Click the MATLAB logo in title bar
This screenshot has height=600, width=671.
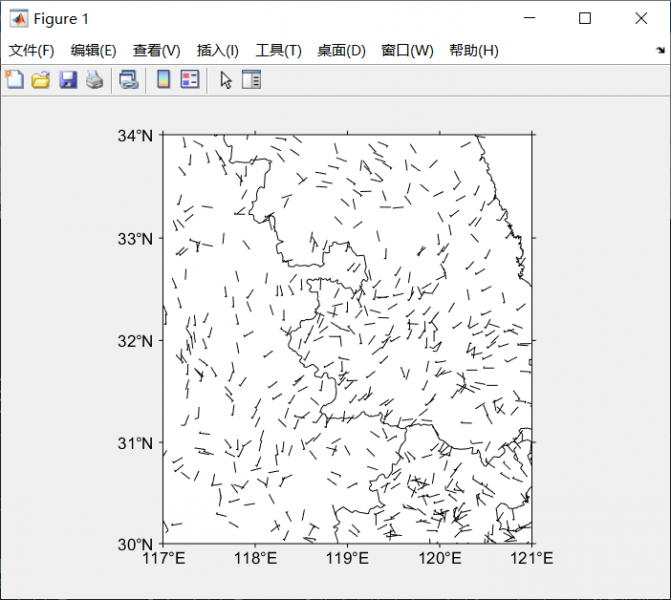coord(18,19)
